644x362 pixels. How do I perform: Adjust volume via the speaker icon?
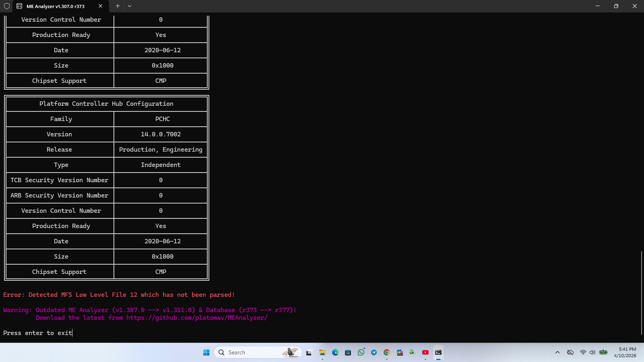(x=592, y=352)
